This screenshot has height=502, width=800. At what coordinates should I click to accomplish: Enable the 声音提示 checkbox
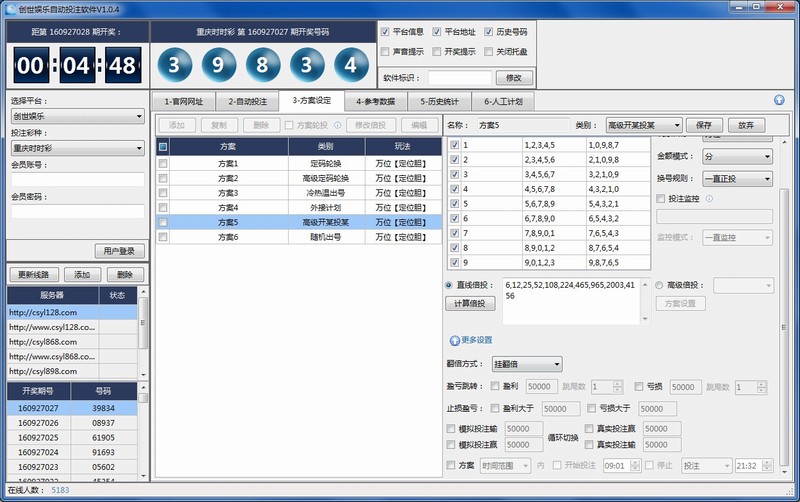(386, 51)
